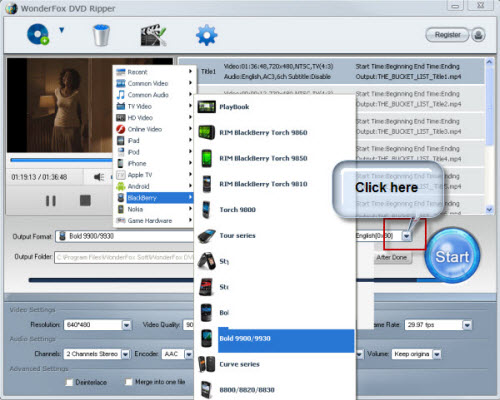The width and height of the screenshot is (500, 400).
Task: Open the TV Video category
Action: click(x=154, y=106)
